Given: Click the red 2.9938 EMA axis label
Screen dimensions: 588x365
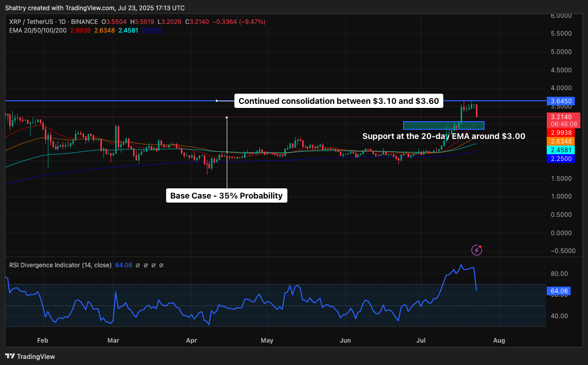Looking at the screenshot, I should click(560, 132).
